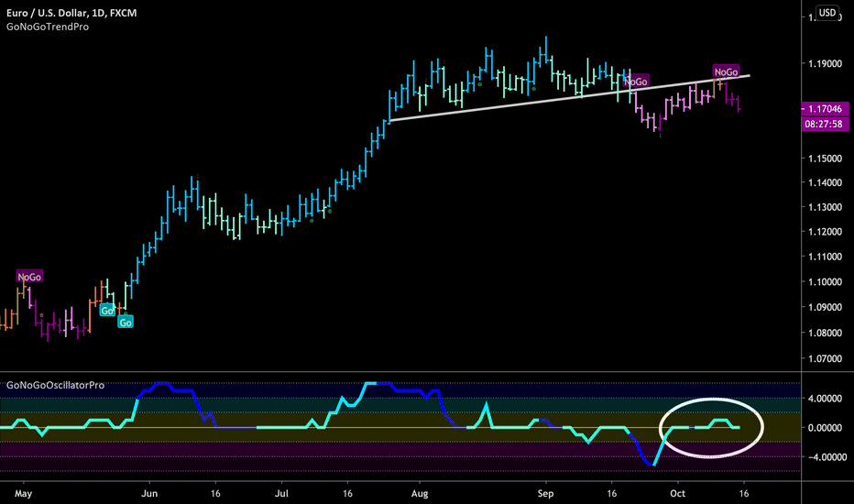
Task: Click the 1.15000 price axis label
Action: [x=825, y=159]
